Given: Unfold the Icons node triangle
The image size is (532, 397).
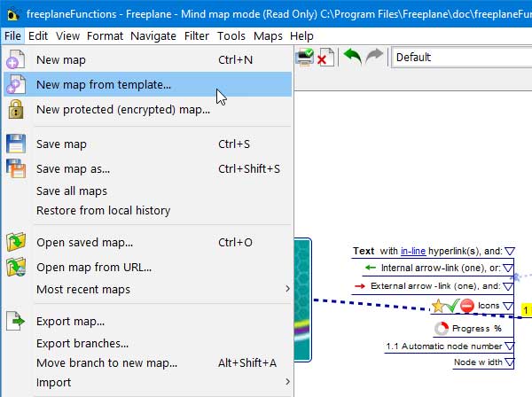Looking at the screenshot, I should (508, 306).
